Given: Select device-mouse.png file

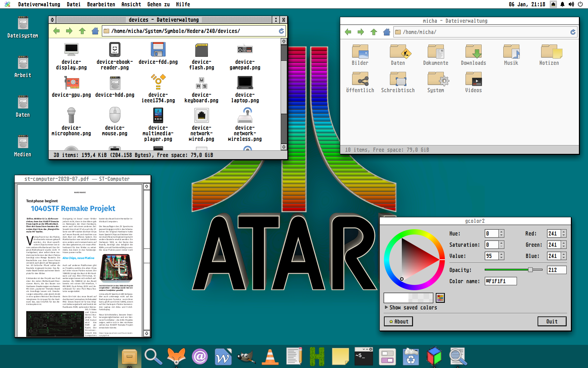Looking at the screenshot, I should point(115,122).
